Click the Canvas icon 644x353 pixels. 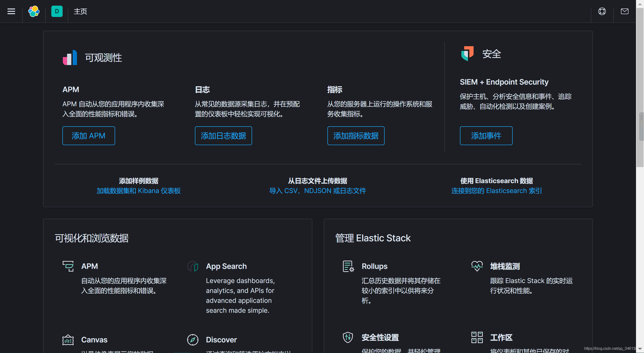coord(68,340)
